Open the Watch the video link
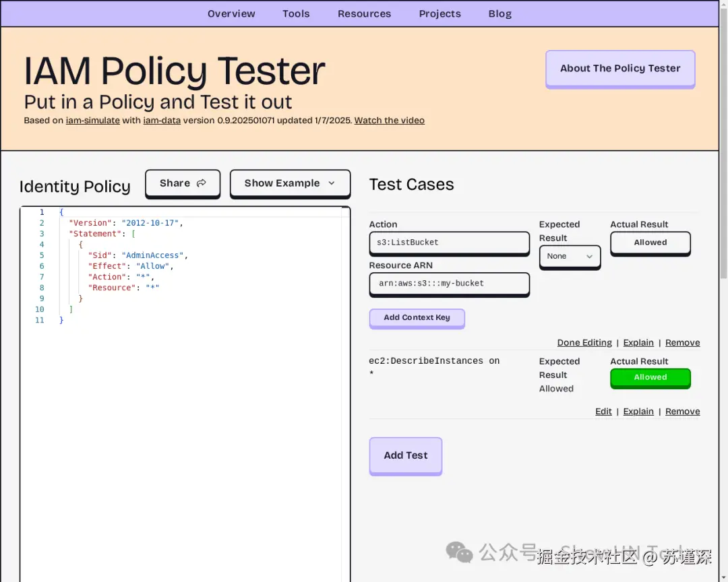The width and height of the screenshot is (728, 582). pyautogui.click(x=389, y=121)
